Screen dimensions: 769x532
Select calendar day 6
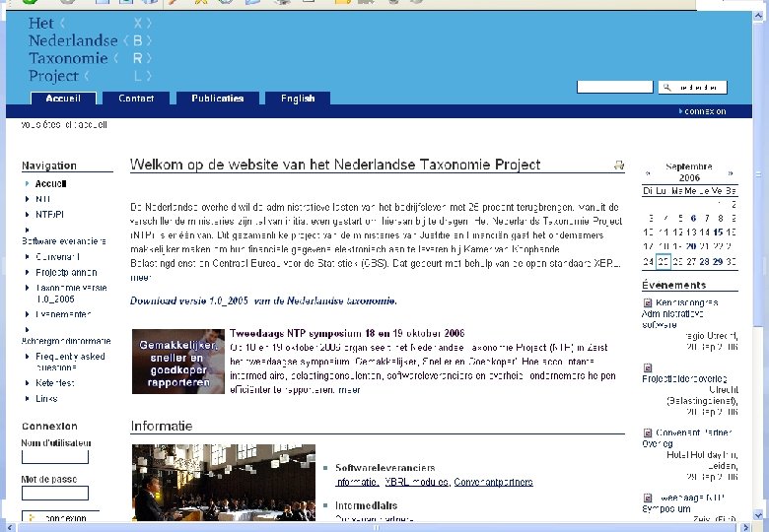tap(693, 218)
